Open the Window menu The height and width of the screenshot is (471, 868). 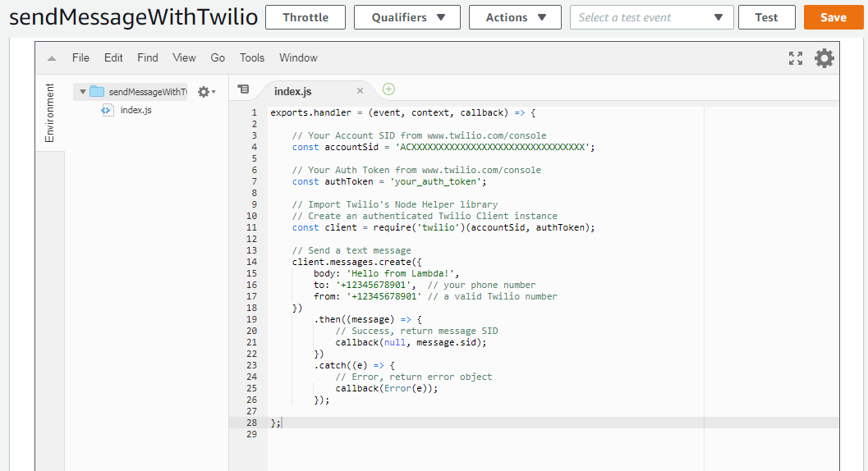(x=298, y=57)
